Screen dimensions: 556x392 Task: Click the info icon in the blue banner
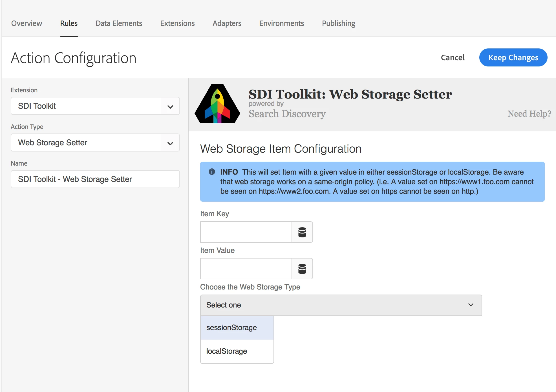pyautogui.click(x=212, y=172)
